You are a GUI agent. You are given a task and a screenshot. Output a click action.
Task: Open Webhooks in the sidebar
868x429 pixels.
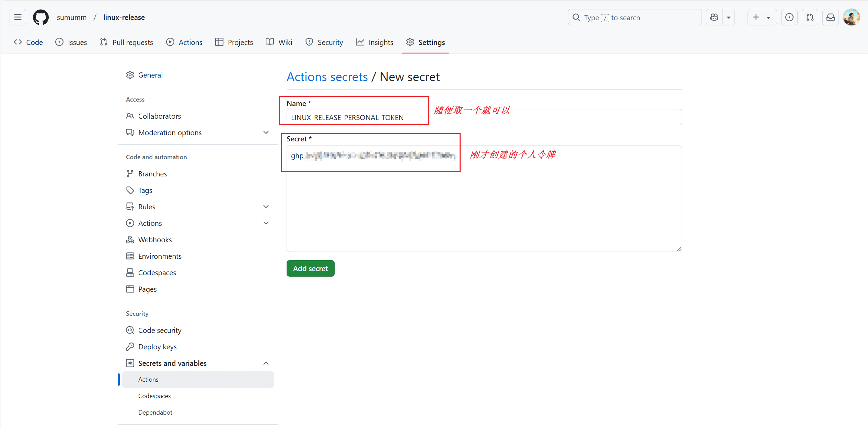[155, 240]
